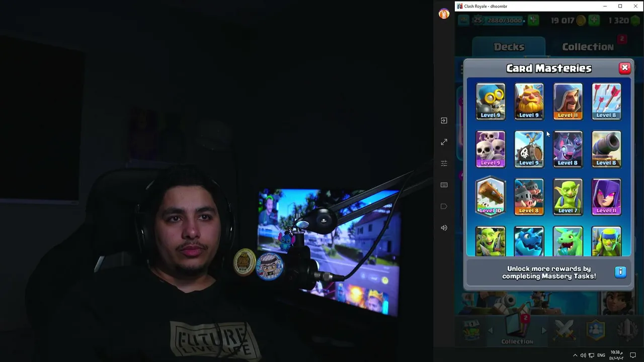Select the Cannon Level 8 card
644x362 pixels.
tap(606, 149)
